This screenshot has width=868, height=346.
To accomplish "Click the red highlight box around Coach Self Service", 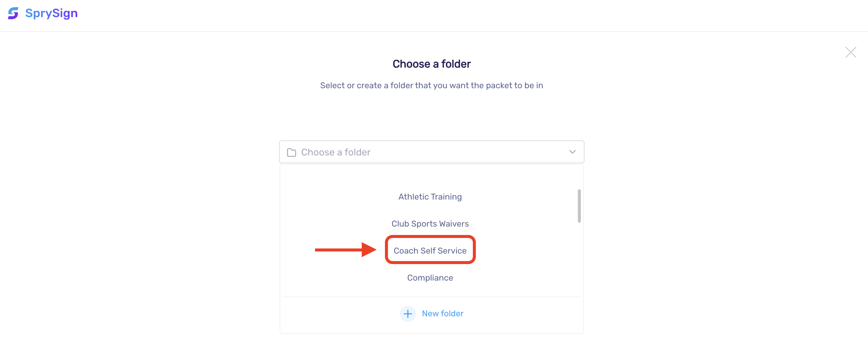I will tap(430, 250).
